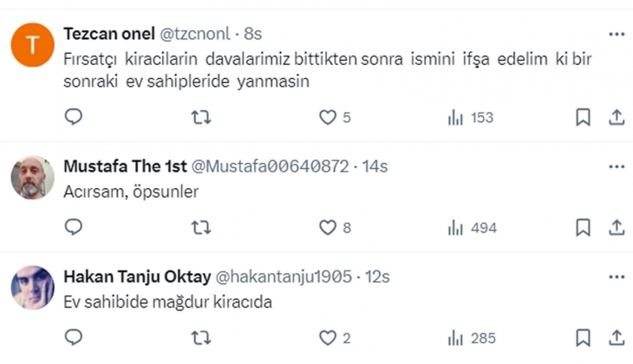633x364 pixels.
Task: Like Tezcan onel's tweet
Action: click(328, 117)
